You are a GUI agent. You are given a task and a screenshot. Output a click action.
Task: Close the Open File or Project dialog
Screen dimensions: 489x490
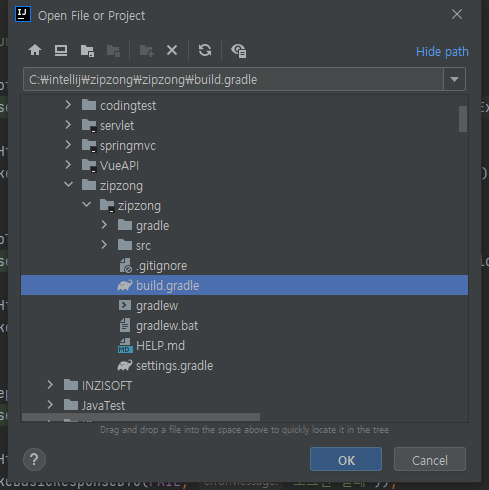coord(457,14)
